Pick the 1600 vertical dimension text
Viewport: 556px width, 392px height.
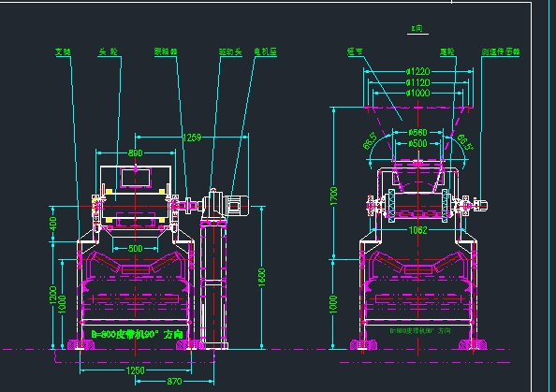click(x=261, y=278)
